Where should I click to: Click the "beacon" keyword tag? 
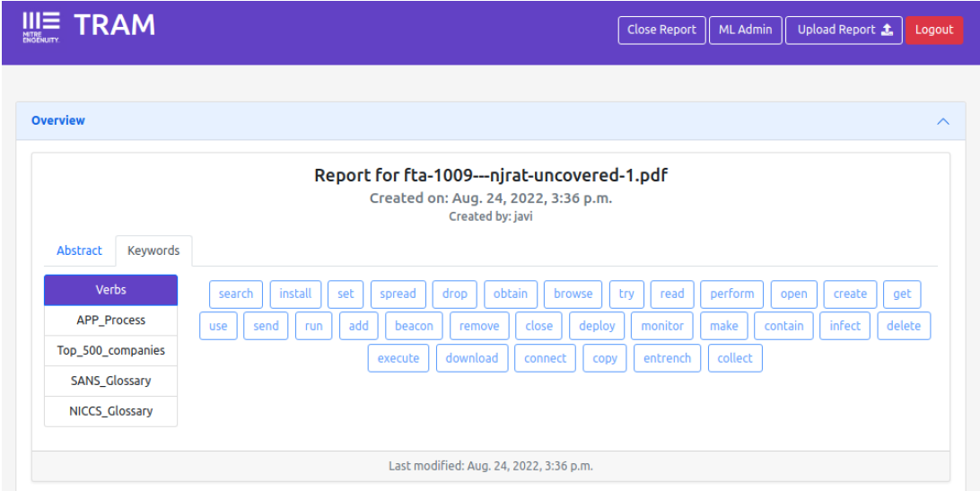(x=414, y=326)
